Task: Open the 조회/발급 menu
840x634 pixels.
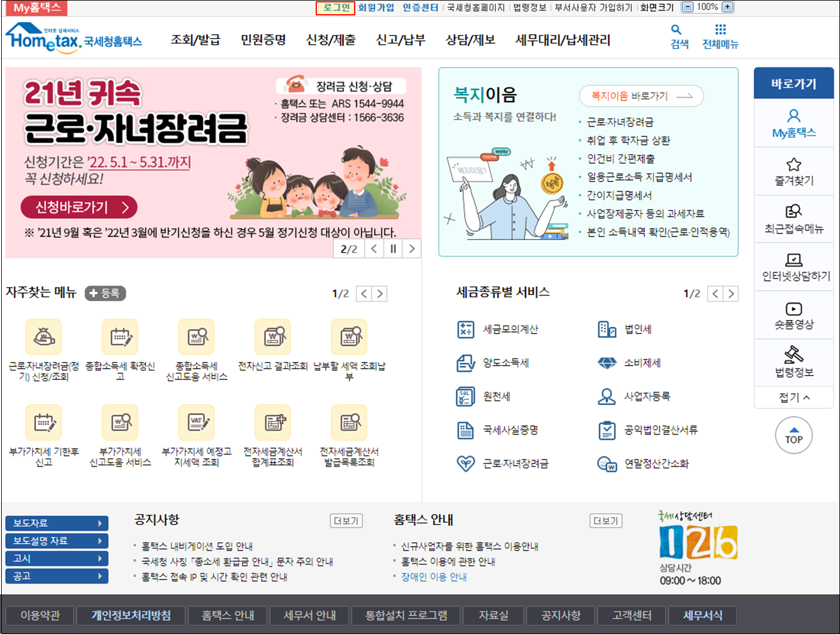Action: pyautogui.click(x=196, y=40)
